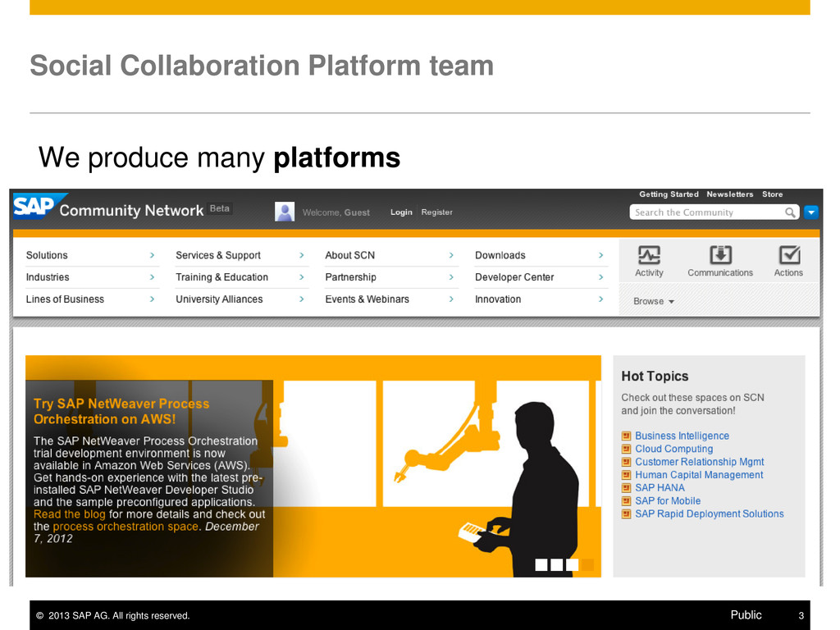Open the SAP for Mobile hot topic
This screenshot has height=630, width=840.
pos(668,500)
